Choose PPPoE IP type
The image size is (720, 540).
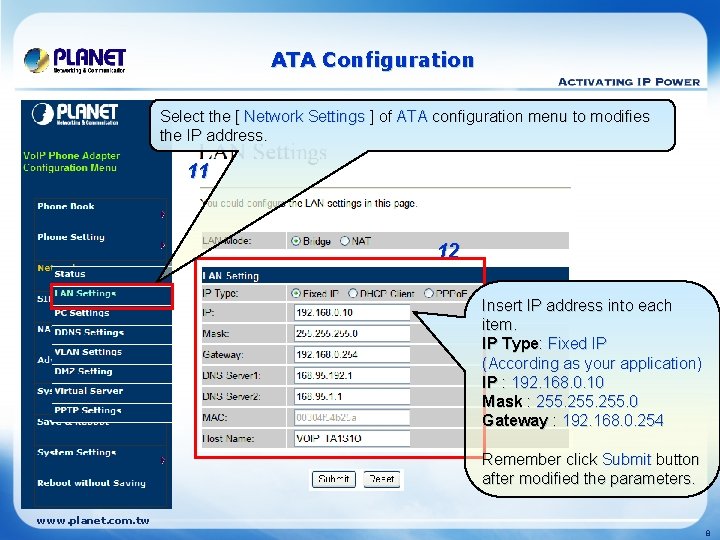click(428, 293)
